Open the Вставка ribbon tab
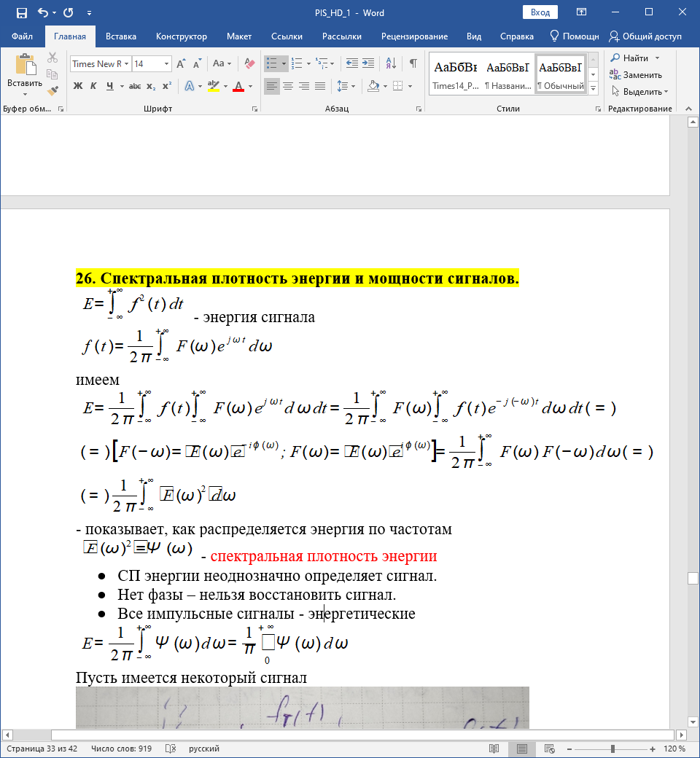 [x=121, y=36]
